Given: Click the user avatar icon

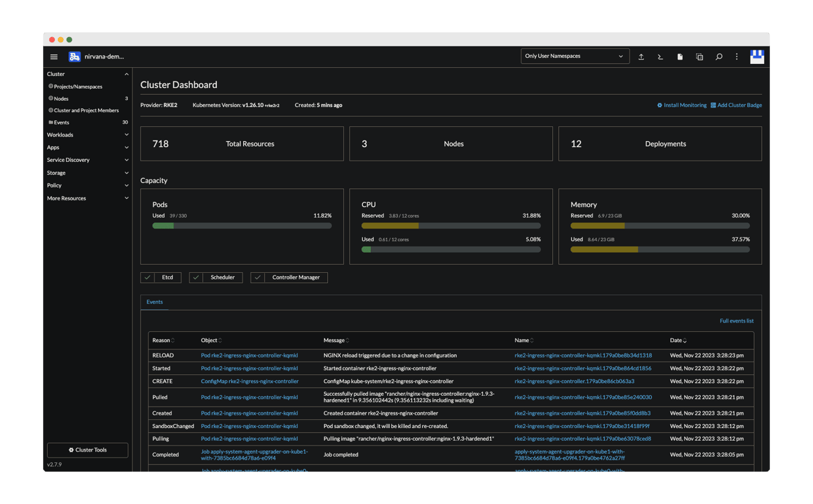Looking at the screenshot, I should [x=757, y=56].
